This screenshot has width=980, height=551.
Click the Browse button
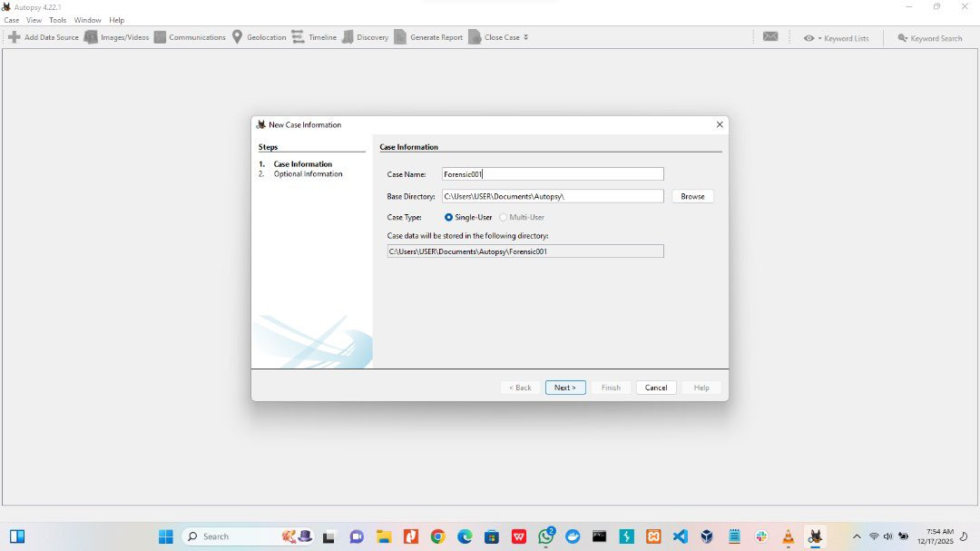point(692,196)
